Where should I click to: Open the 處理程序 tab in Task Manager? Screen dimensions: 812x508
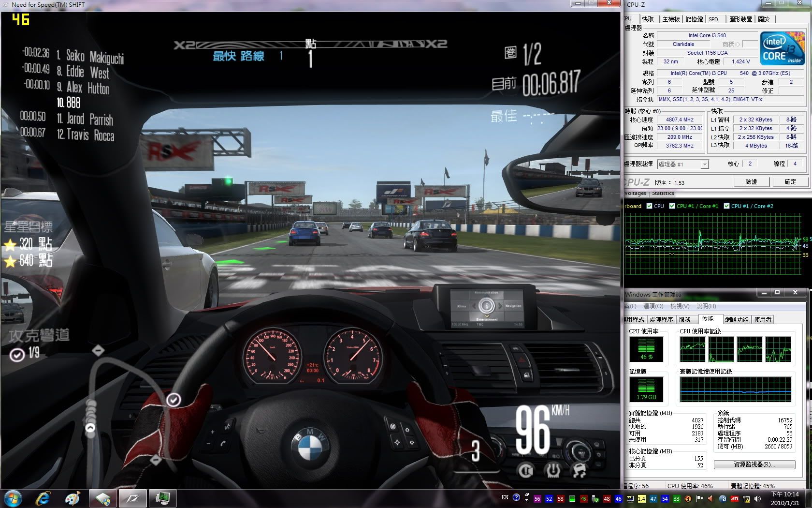click(661, 319)
